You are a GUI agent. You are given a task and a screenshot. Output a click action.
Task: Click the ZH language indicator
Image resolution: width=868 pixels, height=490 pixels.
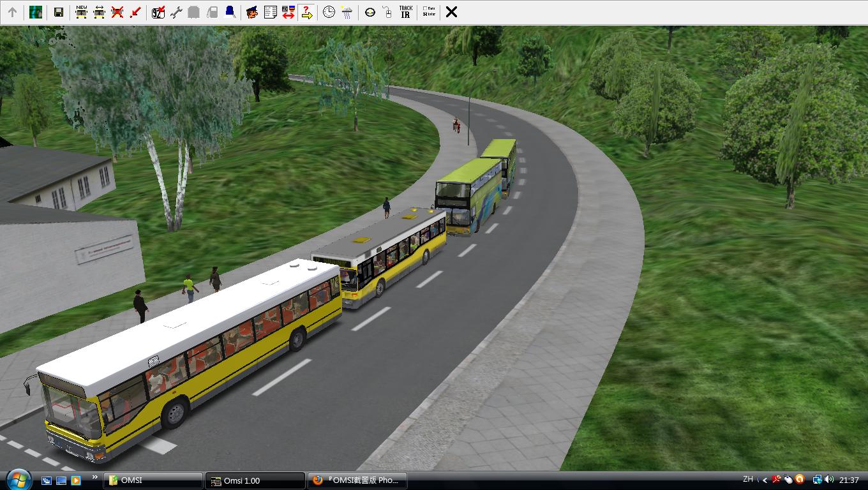(748, 480)
